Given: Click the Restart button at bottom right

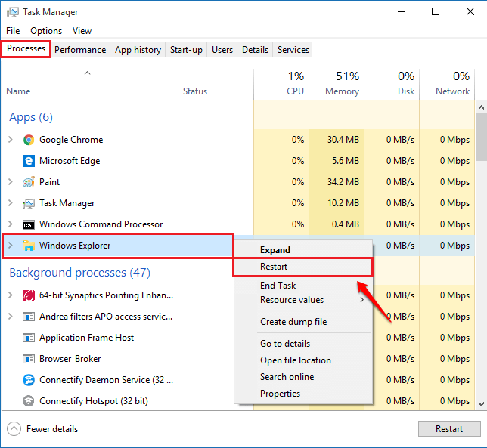Looking at the screenshot, I should pyautogui.click(x=449, y=429).
